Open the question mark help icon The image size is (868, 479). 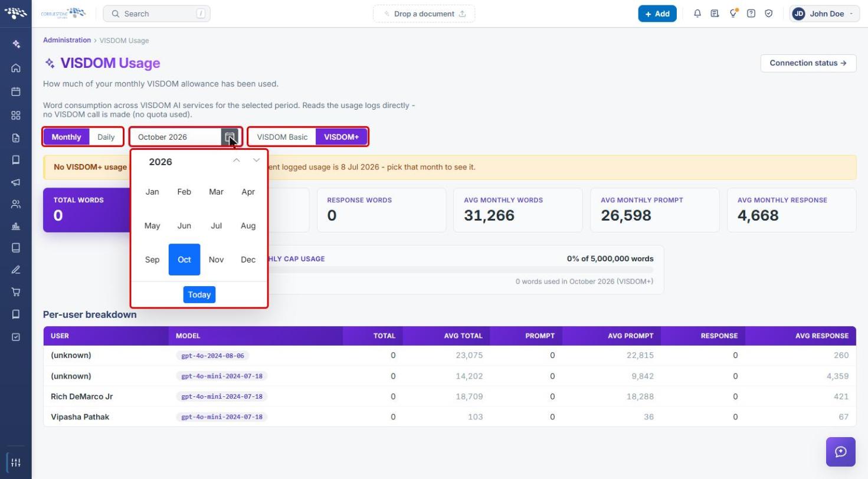[x=751, y=14]
